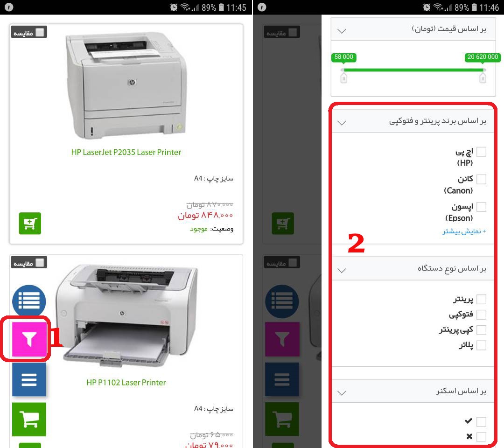Collapse the printer brand filter section
The width and height of the screenshot is (504, 448).
point(342,123)
